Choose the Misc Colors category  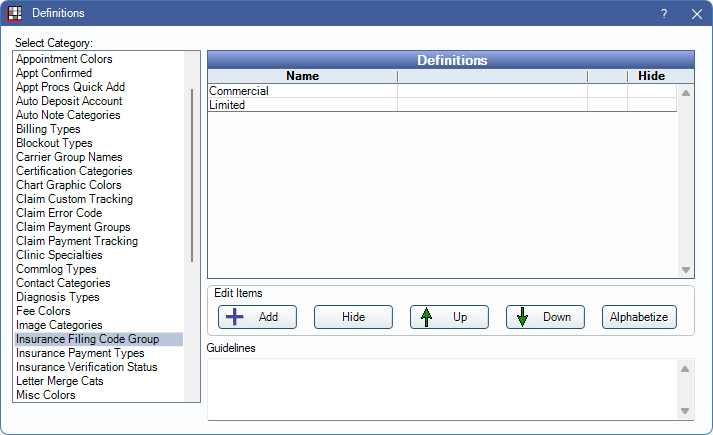pyautogui.click(x=46, y=395)
